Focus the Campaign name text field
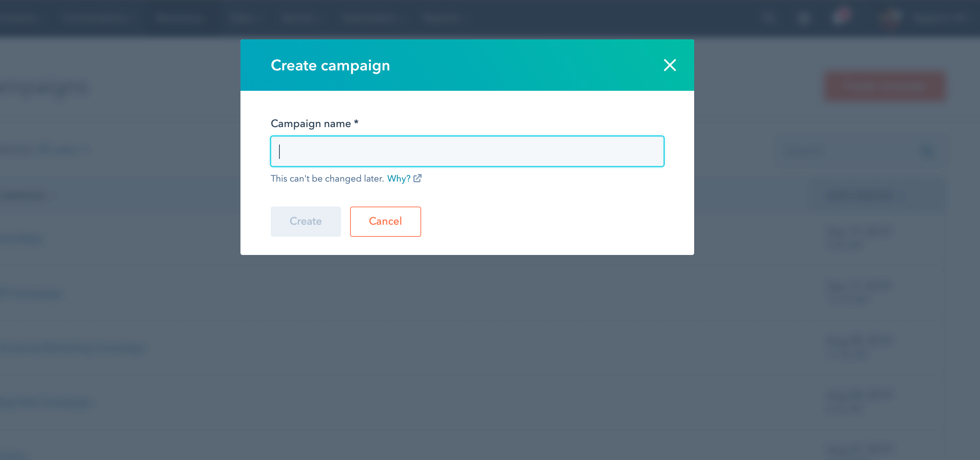The width and height of the screenshot is (980, 460). (467, 151)
